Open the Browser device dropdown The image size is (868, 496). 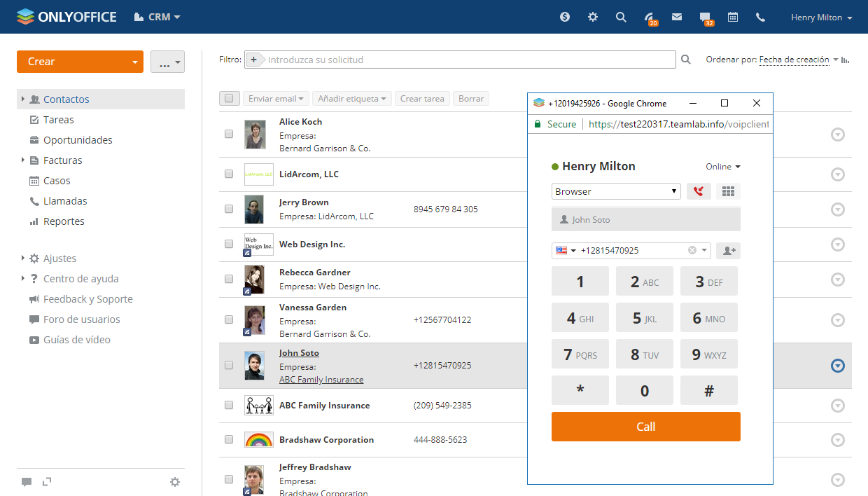point(616,191)
